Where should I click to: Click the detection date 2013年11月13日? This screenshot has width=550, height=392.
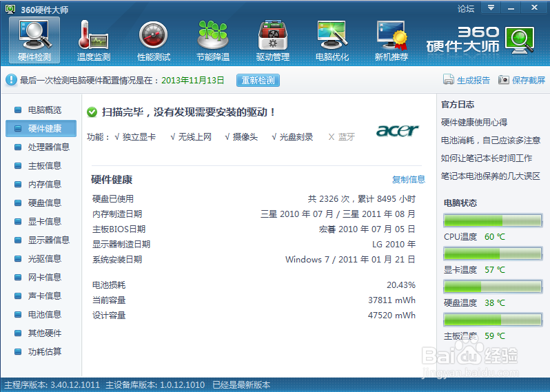click(x=192, y=81)
